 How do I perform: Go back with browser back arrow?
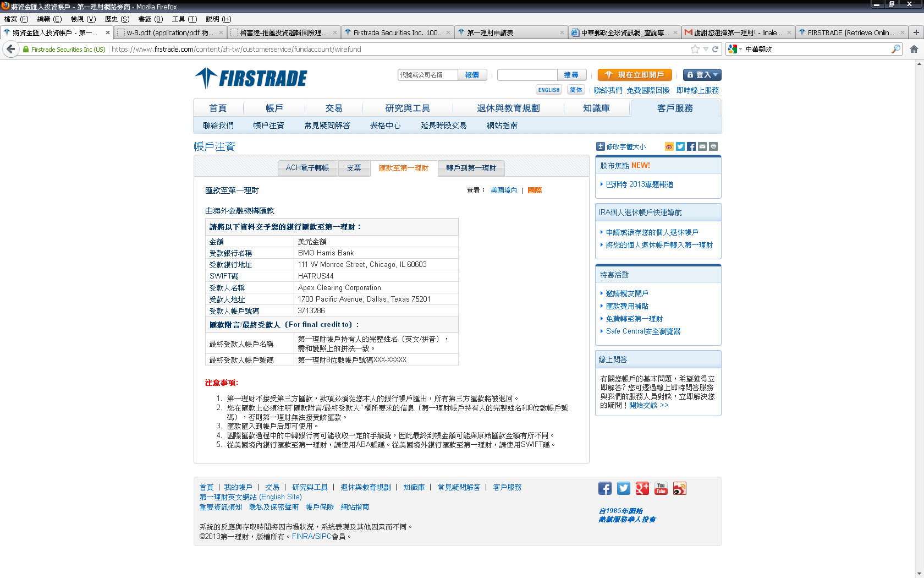pyautogui.click(x=11, y=49)
